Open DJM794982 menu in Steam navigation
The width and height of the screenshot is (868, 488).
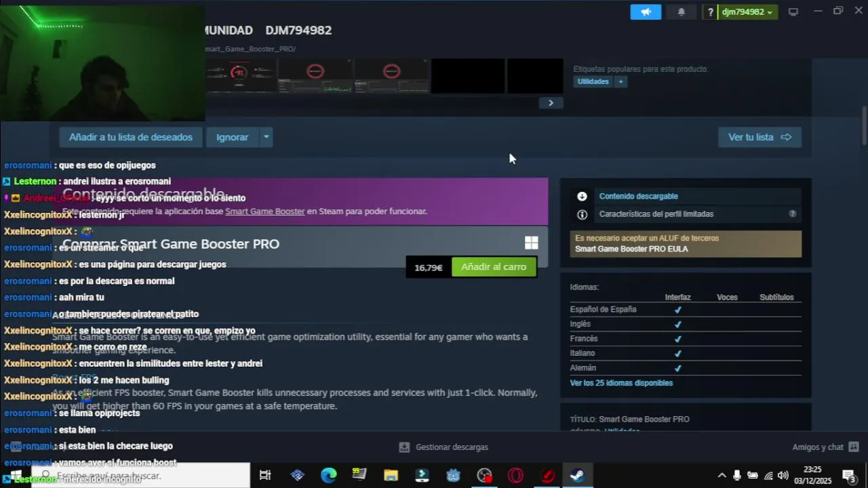coord(298,30)
